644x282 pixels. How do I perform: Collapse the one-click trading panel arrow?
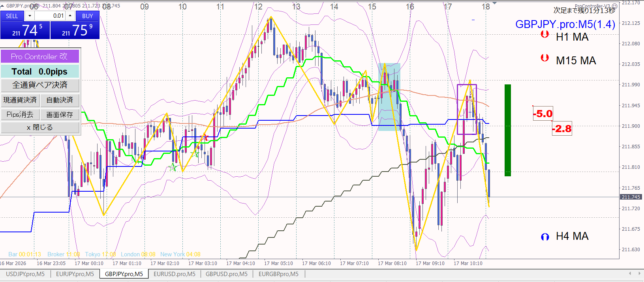[x=2, y=6]
